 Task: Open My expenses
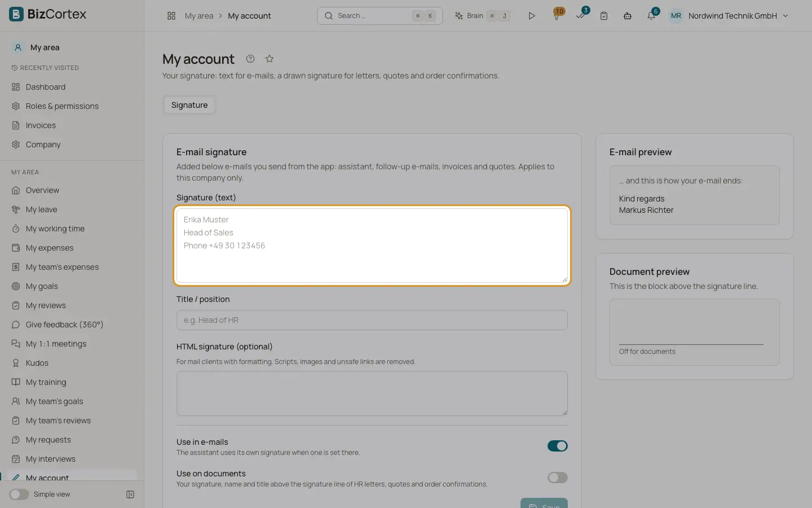[72, 248]
